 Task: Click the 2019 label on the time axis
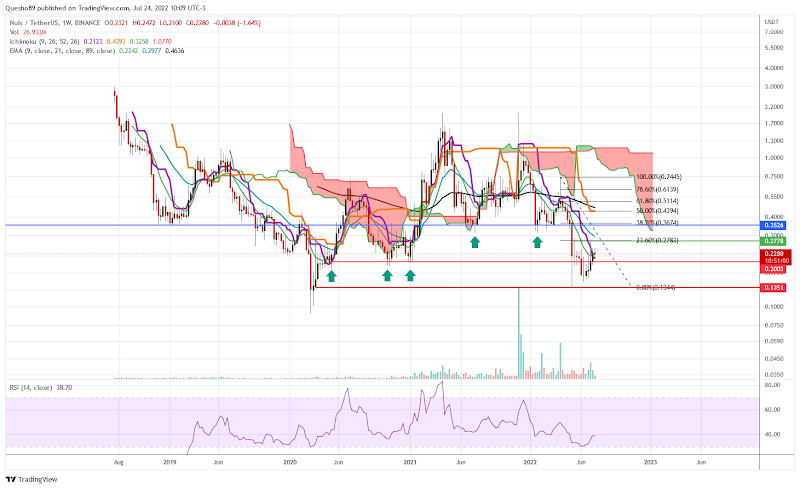pyautogui.click(x=170, y=462)
